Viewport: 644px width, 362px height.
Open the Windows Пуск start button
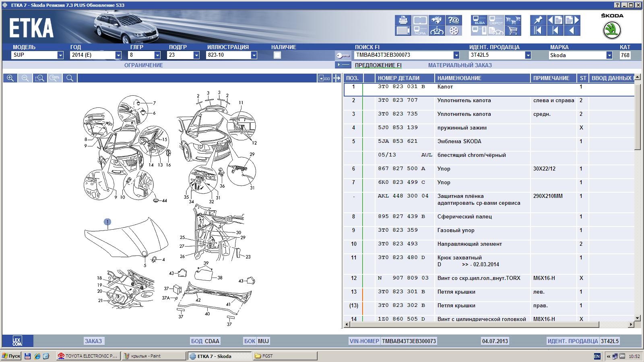[x=11, y=356]
